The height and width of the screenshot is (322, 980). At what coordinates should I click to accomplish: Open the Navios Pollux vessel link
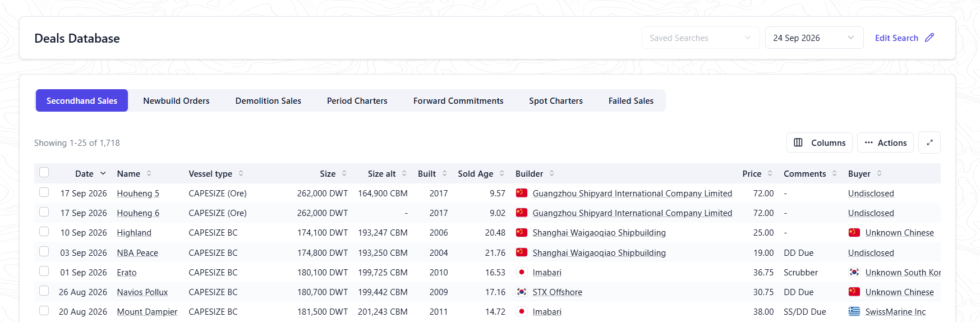click(x=142, y=292)
